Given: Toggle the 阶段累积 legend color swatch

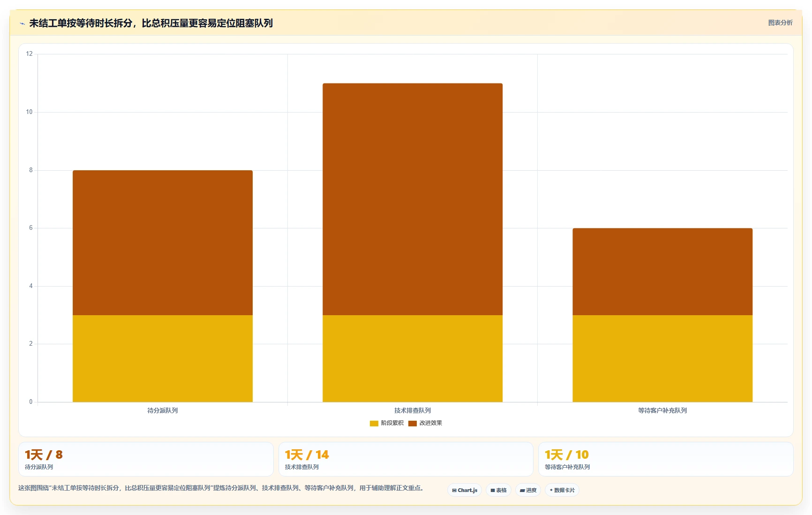Looking at the screenshot, I should pyautogui.click(x=374, y=423).
